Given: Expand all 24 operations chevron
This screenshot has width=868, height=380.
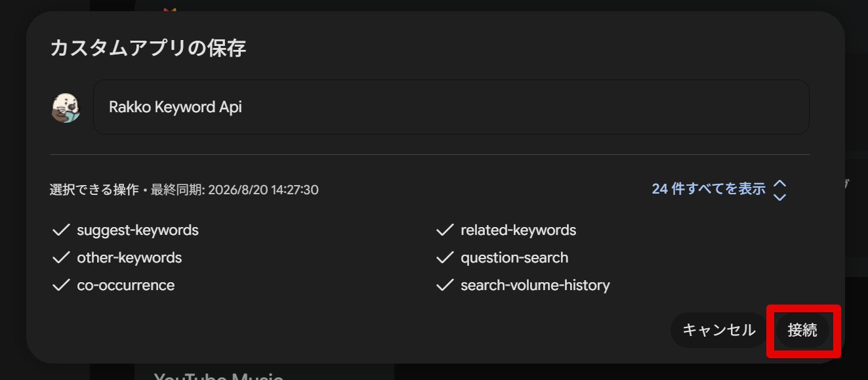Looking at the screenshot, I should [x=779, y=190].
